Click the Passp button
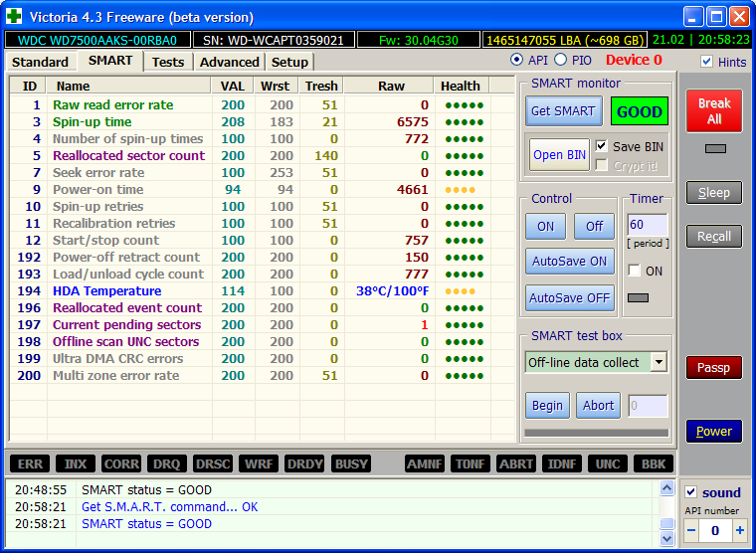 pos(714,368)
